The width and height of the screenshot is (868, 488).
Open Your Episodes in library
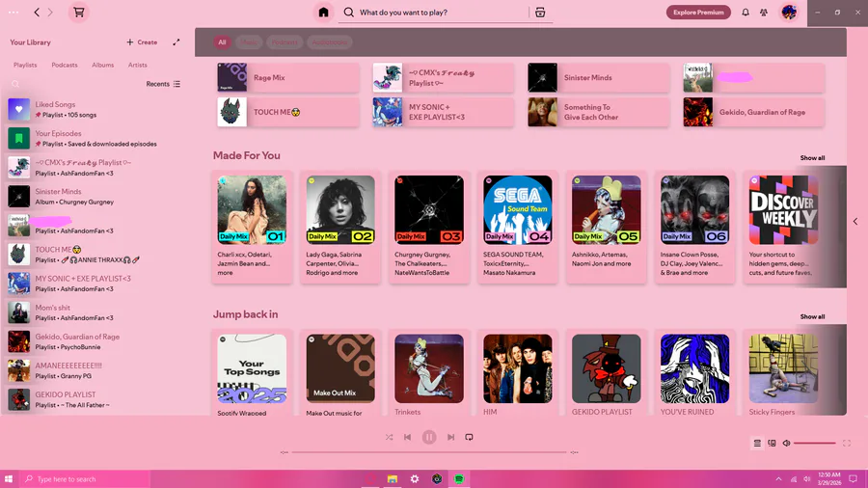pos(96,138)
